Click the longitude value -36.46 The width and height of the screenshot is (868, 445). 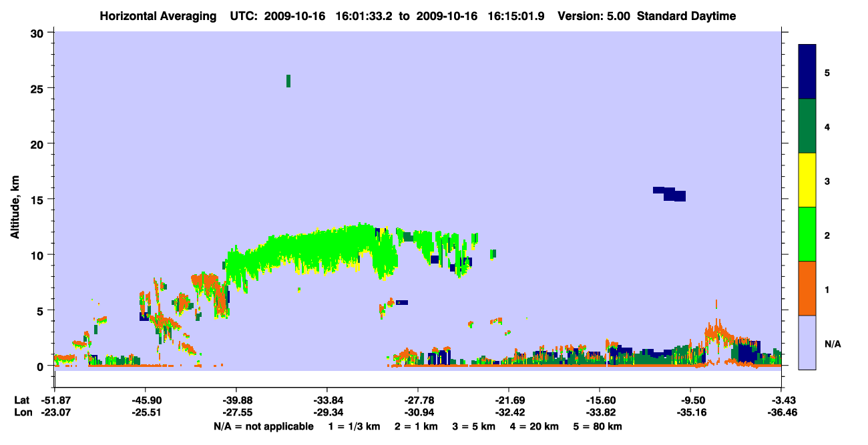(x=781, y=412)
